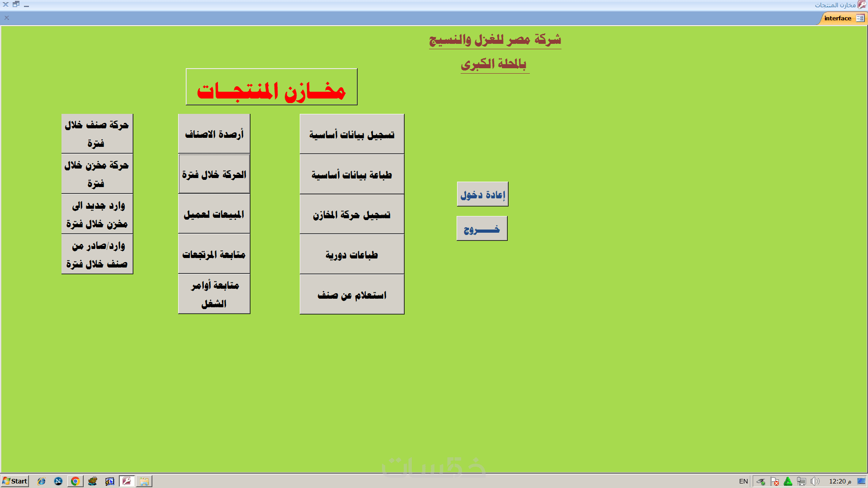Click the Action Center flag tray icon
Image resolution: width=868 pixels, height=488 pixels.
coord(774,481)
